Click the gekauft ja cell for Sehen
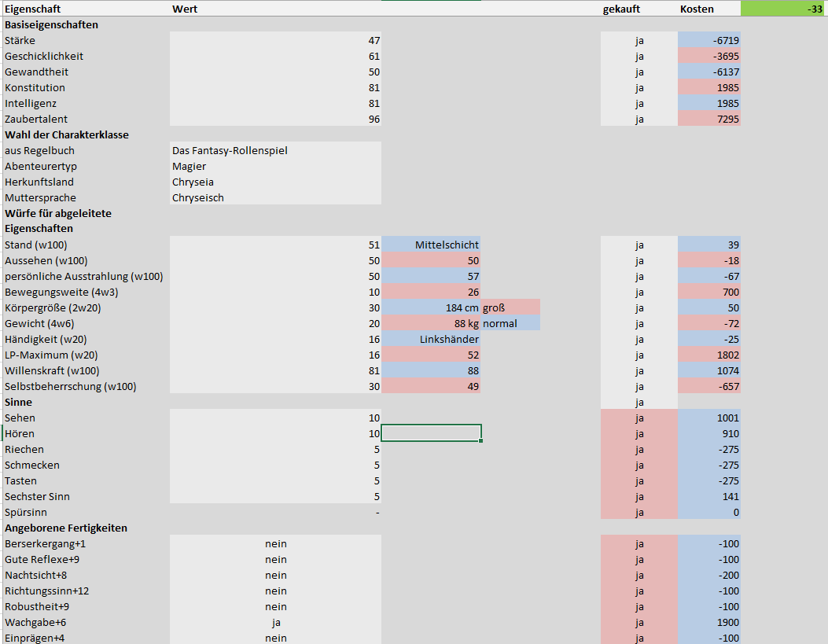This screenshot has width=828, height=644. 638,418
